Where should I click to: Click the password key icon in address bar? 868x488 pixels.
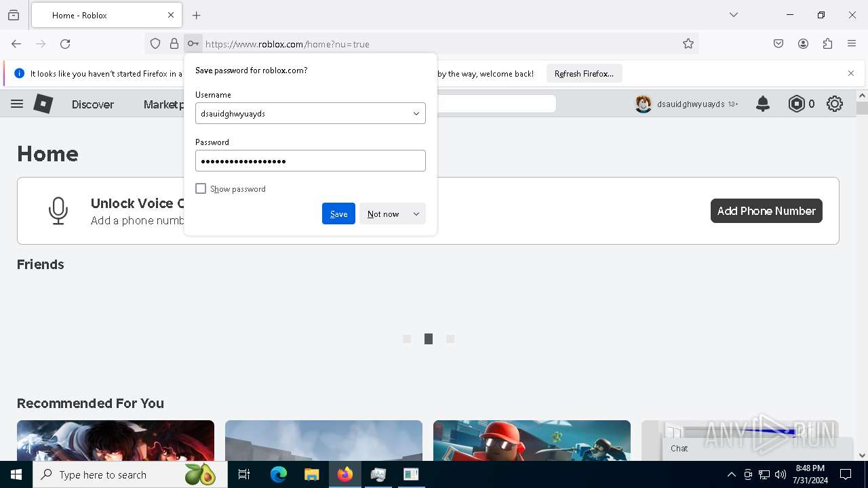point(193,44)
